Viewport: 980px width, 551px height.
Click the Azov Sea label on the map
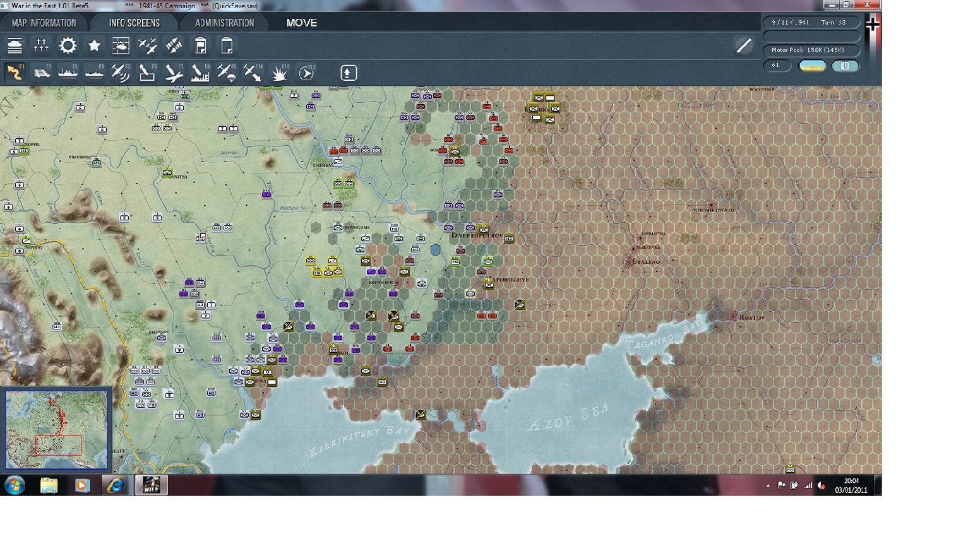tap(569, 417)
